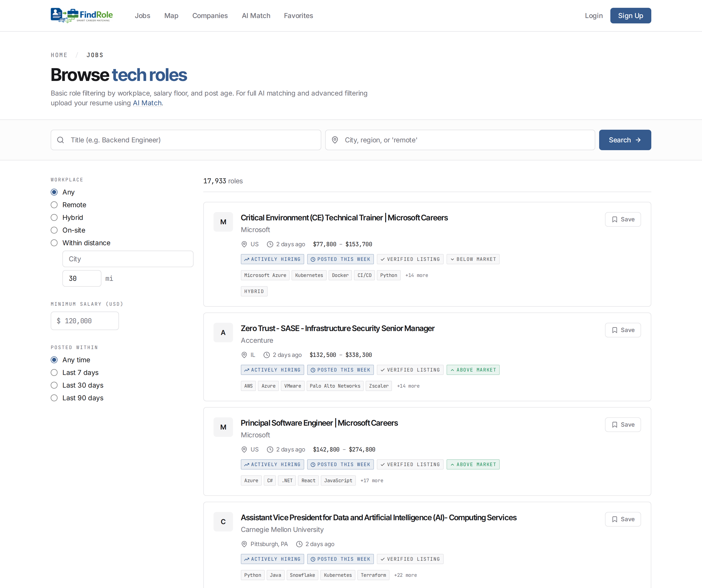Screen dimensions: 702x588
Task: Save the Zero Trust SASE Senior Manager role
Action: pos(623,330)
